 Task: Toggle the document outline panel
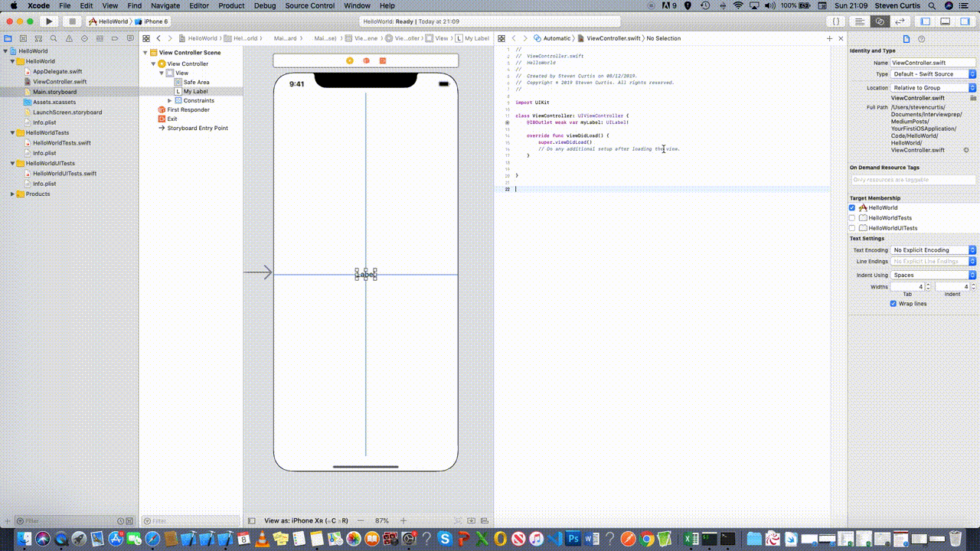click(252, 520)
